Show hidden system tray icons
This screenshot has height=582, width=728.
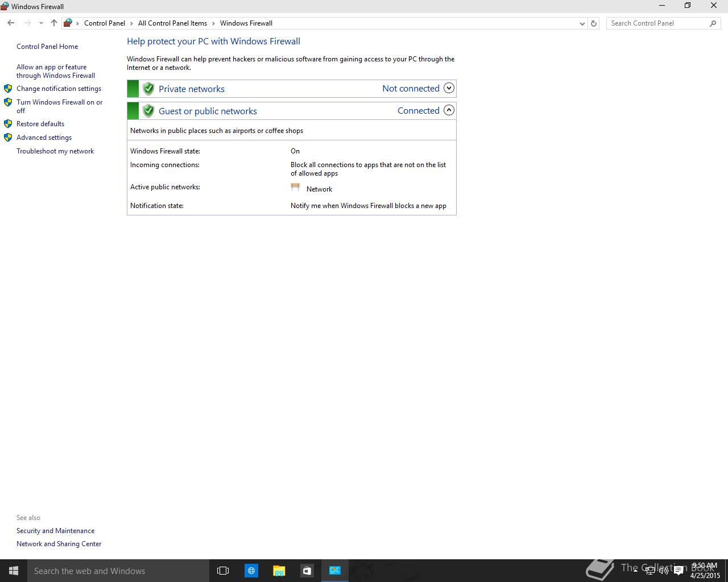(635, 571)
